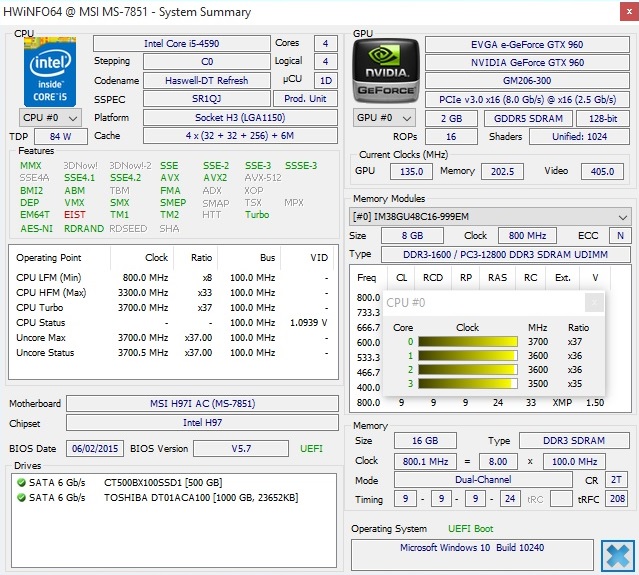
Task: Click the CPU LFM (Min) row
Action: point(172,278)
